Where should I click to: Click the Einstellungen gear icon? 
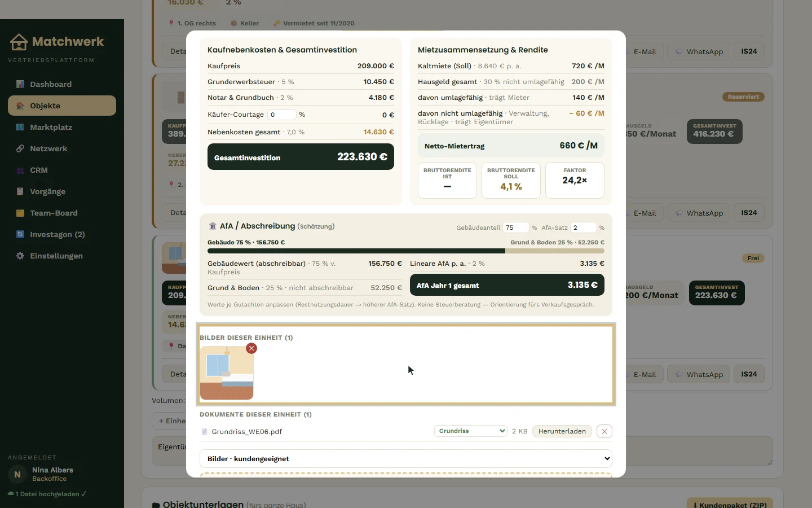20,256
